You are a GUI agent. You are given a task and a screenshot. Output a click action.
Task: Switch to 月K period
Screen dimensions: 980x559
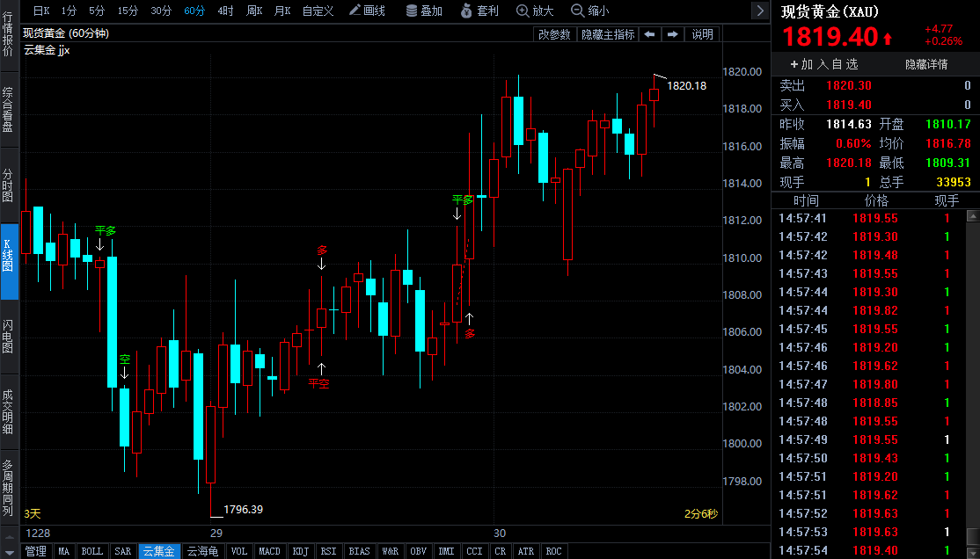(282, 11)
